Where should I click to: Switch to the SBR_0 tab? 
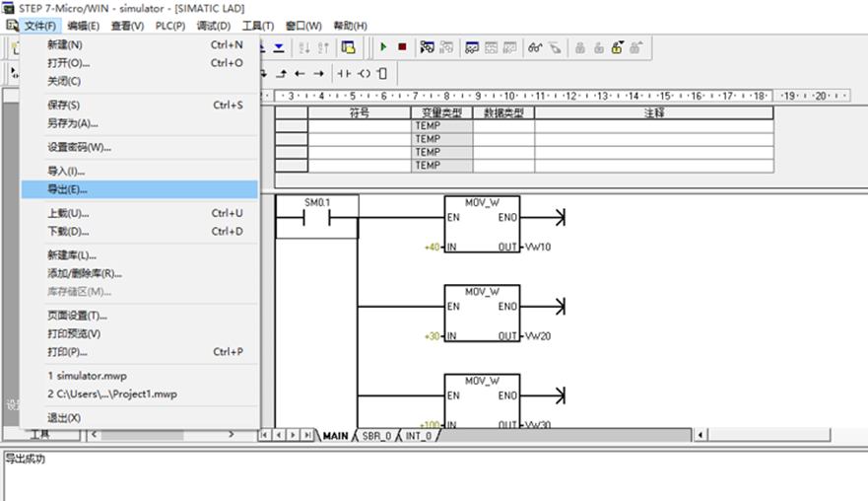(376, 435)
